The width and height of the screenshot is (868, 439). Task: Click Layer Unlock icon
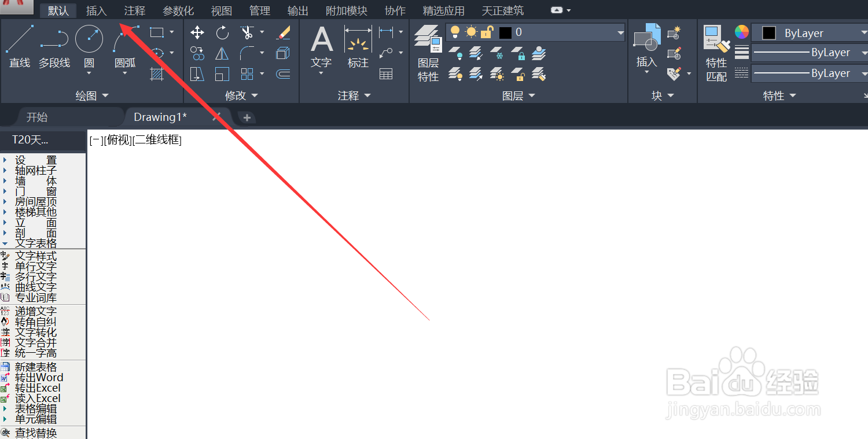pyautogui.click(x=518, y=74)
